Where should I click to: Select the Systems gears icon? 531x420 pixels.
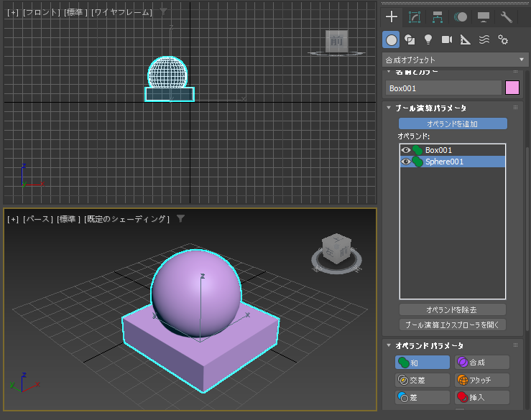(503, 40)
